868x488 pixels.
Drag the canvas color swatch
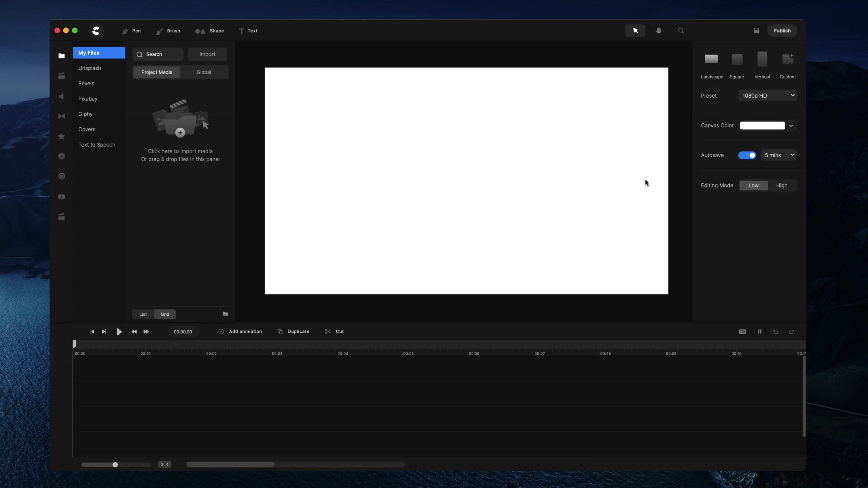(x=763, y=125)
